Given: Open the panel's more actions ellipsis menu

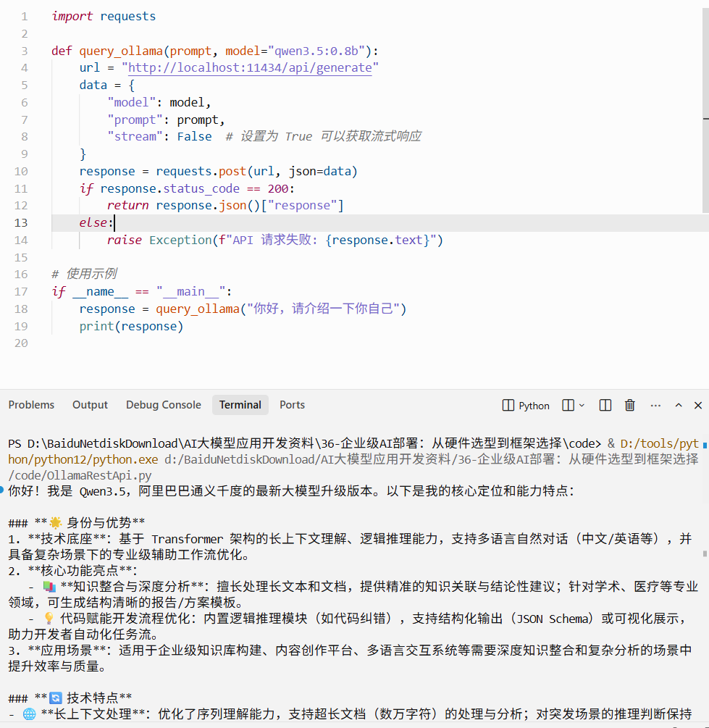Looking at the screenshot, I should tap(655, 406).
